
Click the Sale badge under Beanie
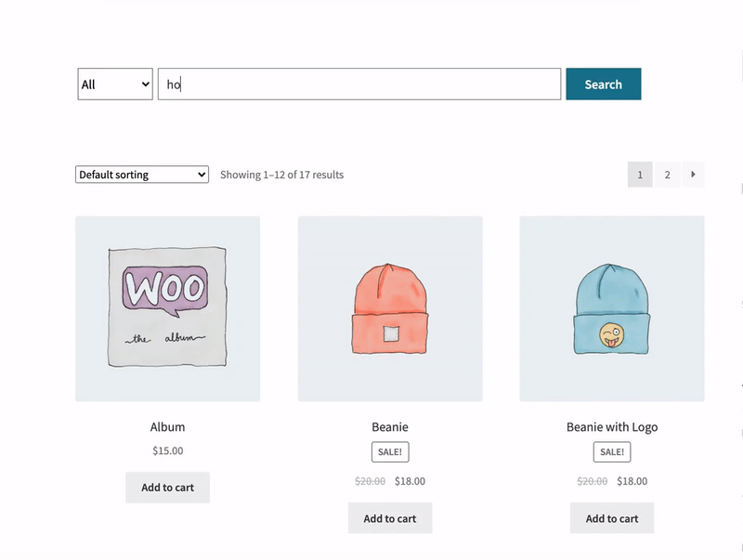(x=389, y=452)
